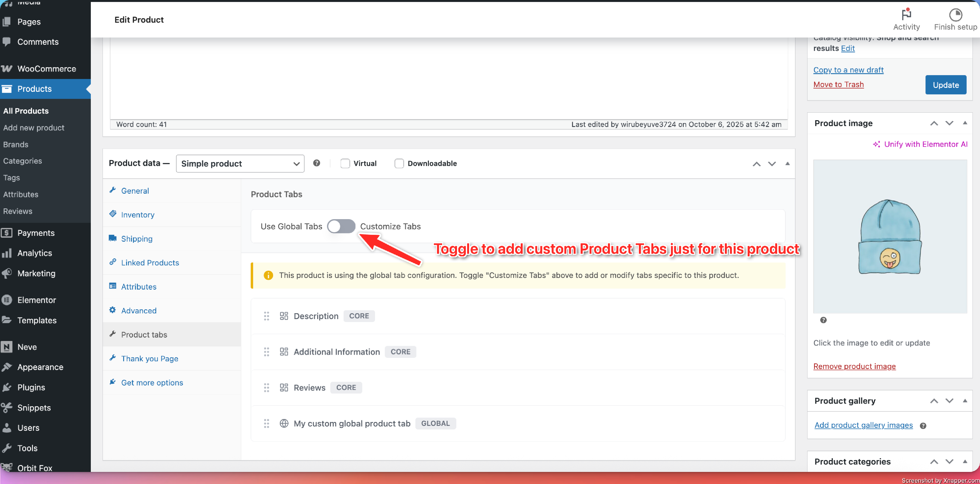Open the Inventory product data tab
This screenshot has height=484, width=980.
click(137, 215)
